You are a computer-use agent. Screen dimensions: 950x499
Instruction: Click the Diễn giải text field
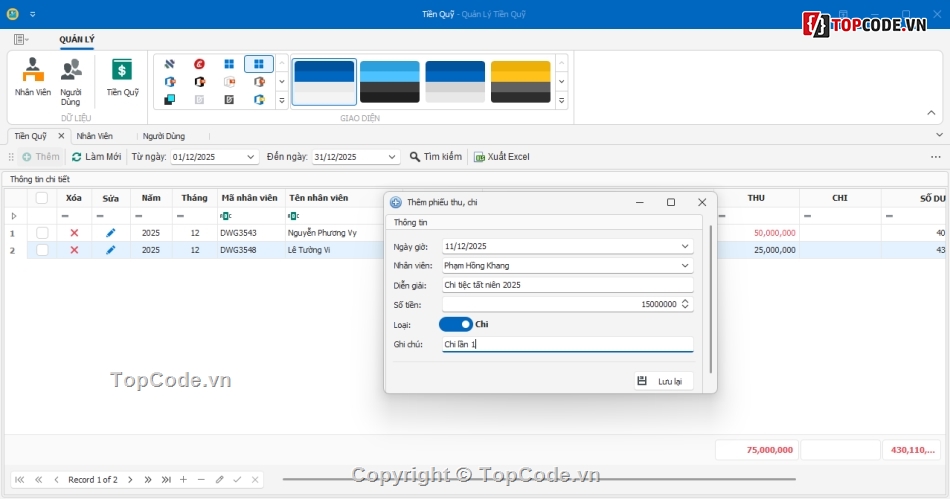click(567, 285)
